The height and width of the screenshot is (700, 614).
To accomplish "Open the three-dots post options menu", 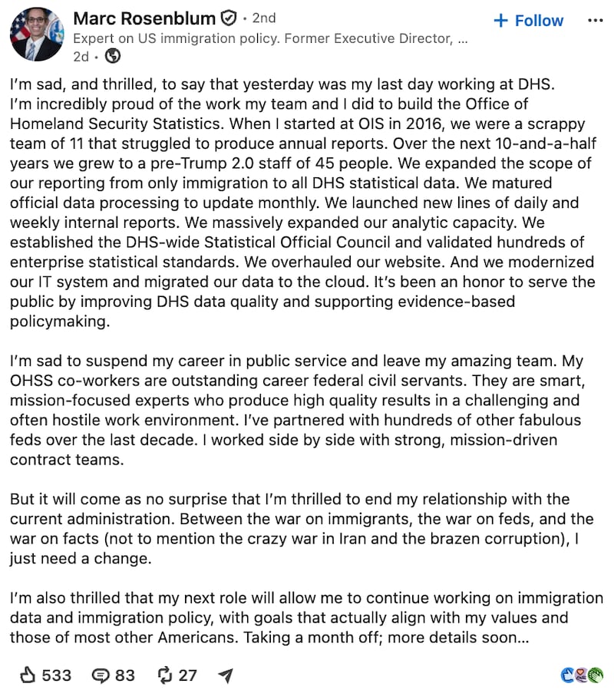I will pyautogui.click(x=596, y=21).
